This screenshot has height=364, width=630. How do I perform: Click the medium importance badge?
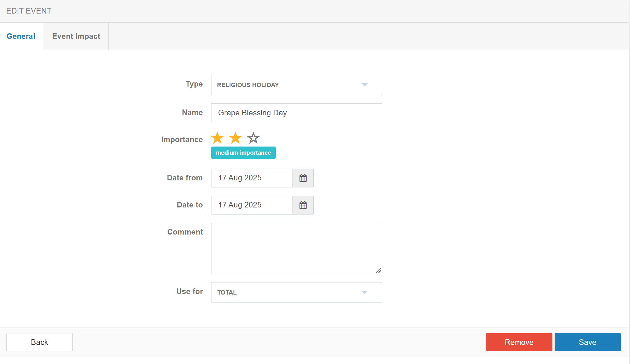point(243,153)
